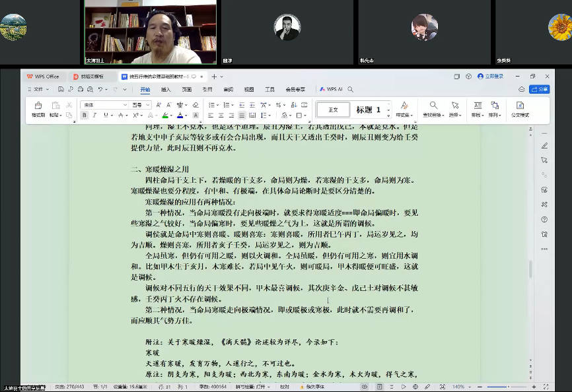Click the red font color swatch
Screen dimensions: 572x392
tap(179, 115)
